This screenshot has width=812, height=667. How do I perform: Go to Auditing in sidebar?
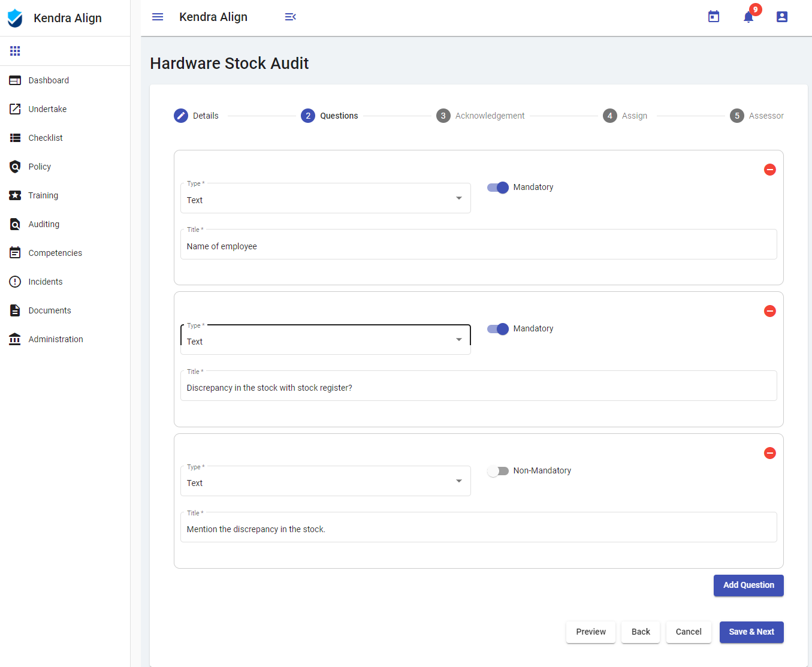click(44, 224)
